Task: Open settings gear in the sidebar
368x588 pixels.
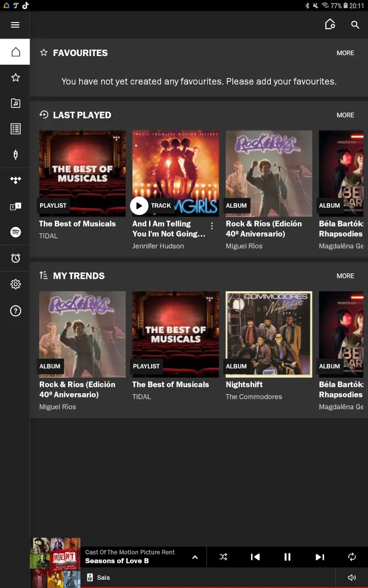Action: [x=15, y=285]
